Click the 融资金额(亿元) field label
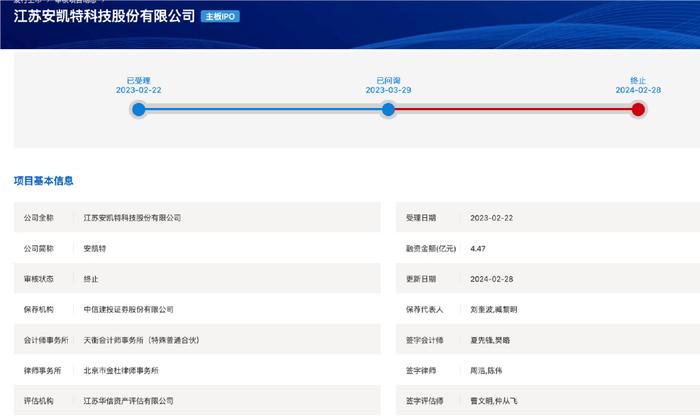Image resolution: width=700 pixels, height=419 pixels. 430,249
